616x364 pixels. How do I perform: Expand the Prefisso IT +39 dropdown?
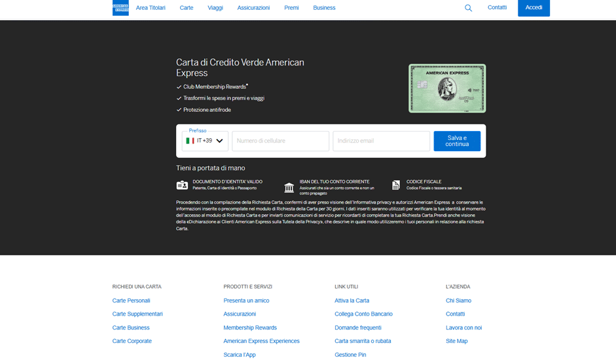pyautogui.click(x=205, y=141)
